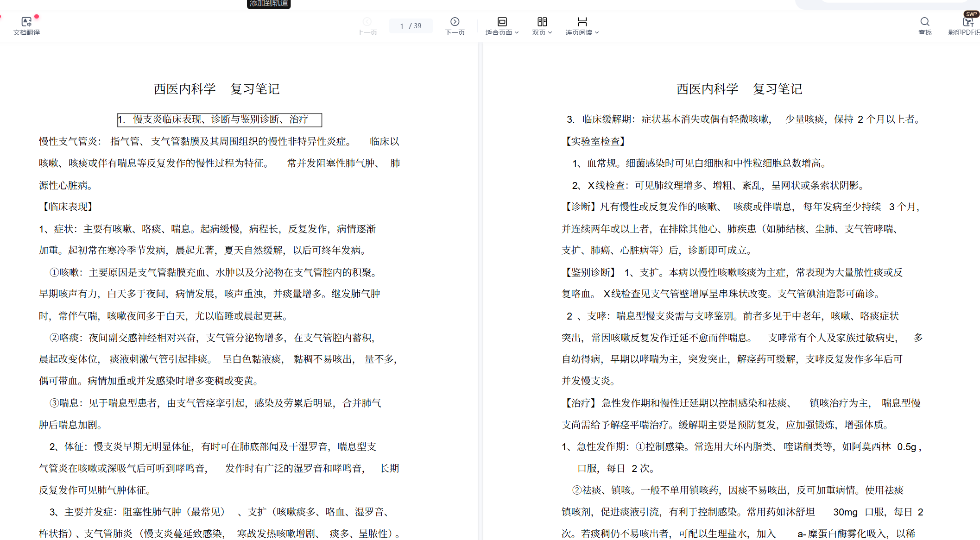Expand the 连页阅读 dropdown arrow
The width and height of the screenshot is (980, 540).
597,32
